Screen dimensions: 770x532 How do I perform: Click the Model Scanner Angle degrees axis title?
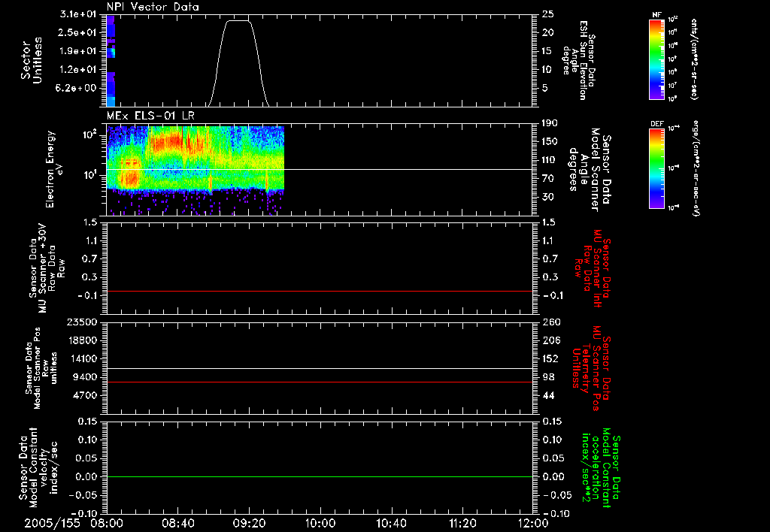pos(591,170)
